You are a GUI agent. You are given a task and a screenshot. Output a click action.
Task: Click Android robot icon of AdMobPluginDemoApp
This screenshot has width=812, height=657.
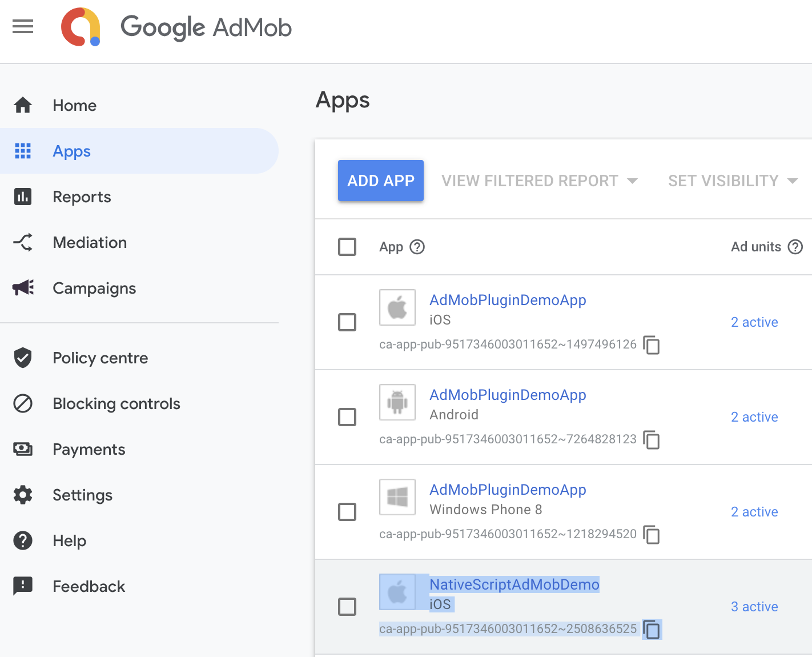coord(397,402)
